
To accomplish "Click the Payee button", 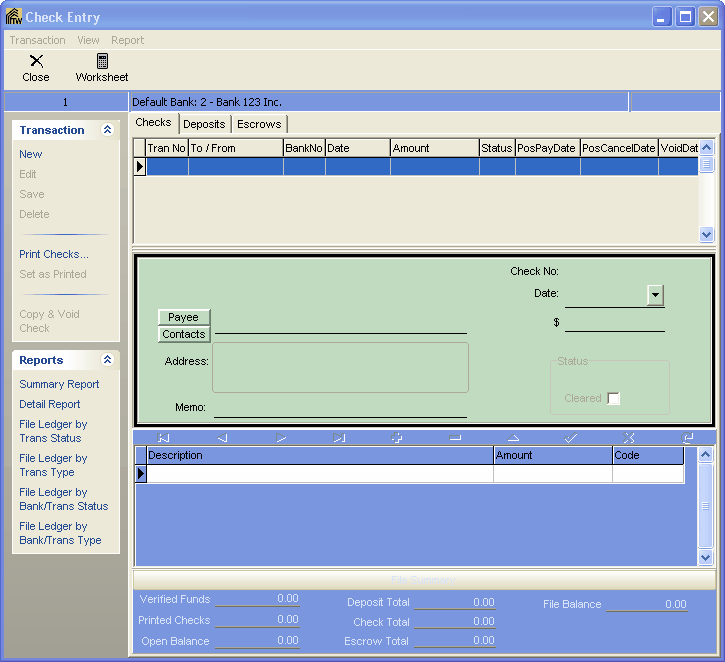I will tap(183, 317).
